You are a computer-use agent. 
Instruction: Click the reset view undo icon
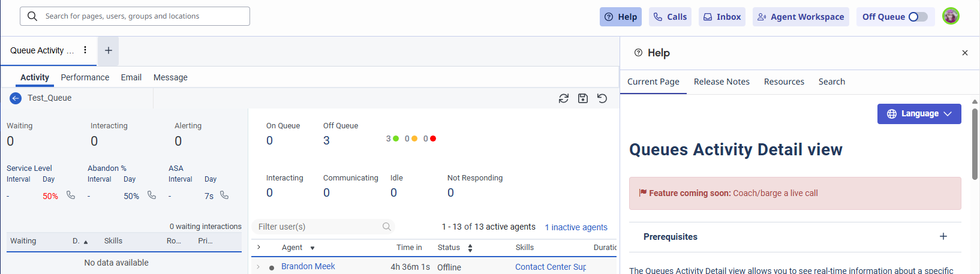tap(602, 98)
